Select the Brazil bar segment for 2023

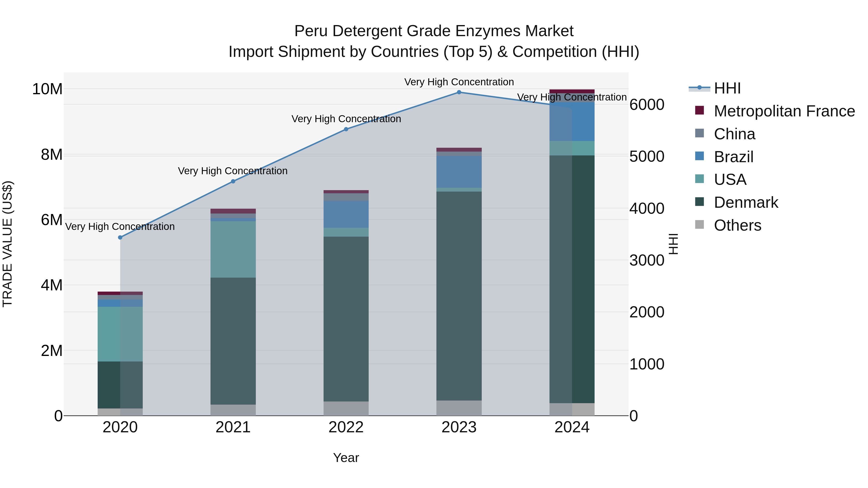coord(459,172)
